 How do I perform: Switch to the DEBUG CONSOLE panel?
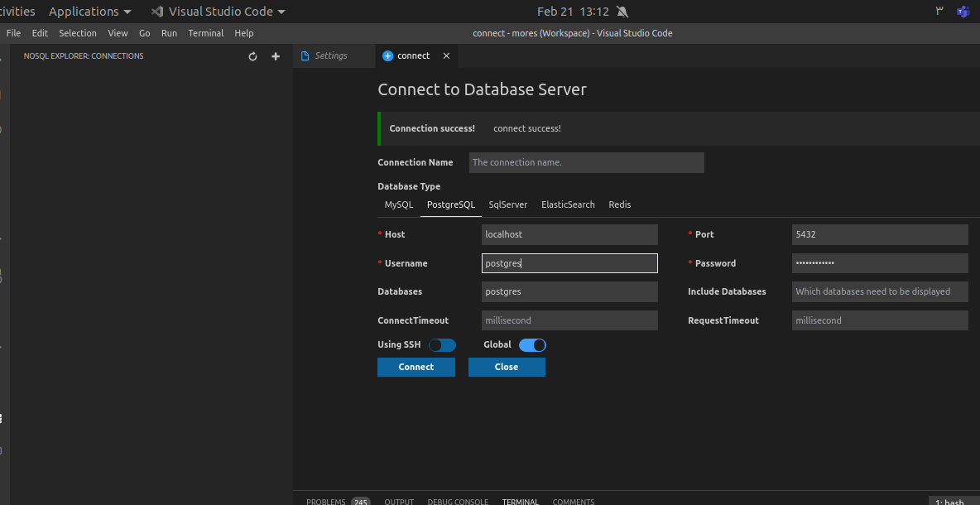(458, 502)
